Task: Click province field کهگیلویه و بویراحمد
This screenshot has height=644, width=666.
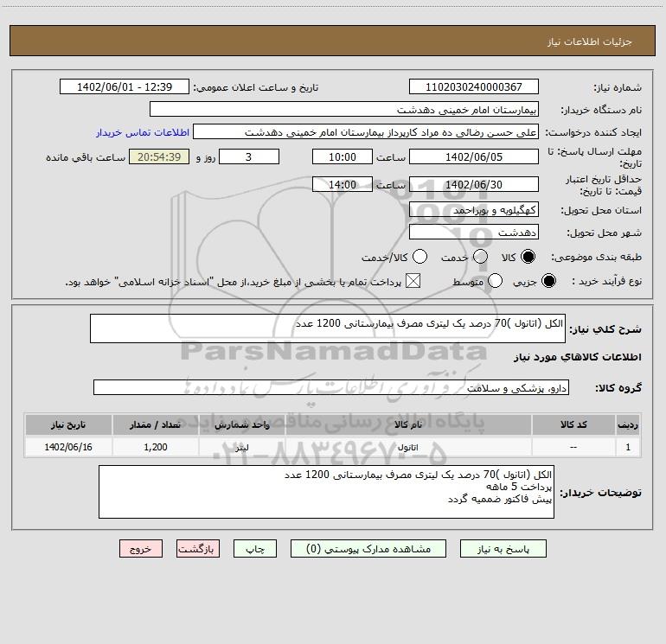Action: coord(474,210)
